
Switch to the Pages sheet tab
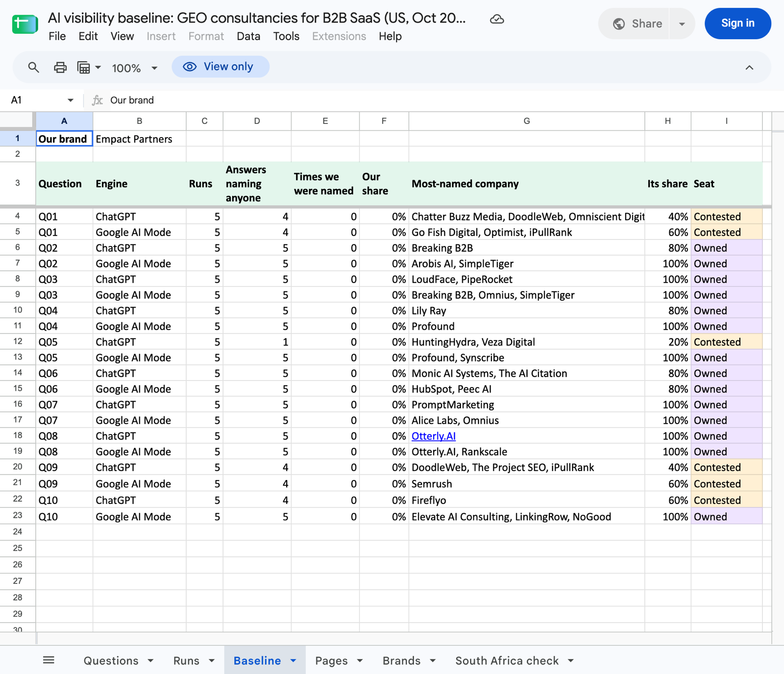pos(331,660)
